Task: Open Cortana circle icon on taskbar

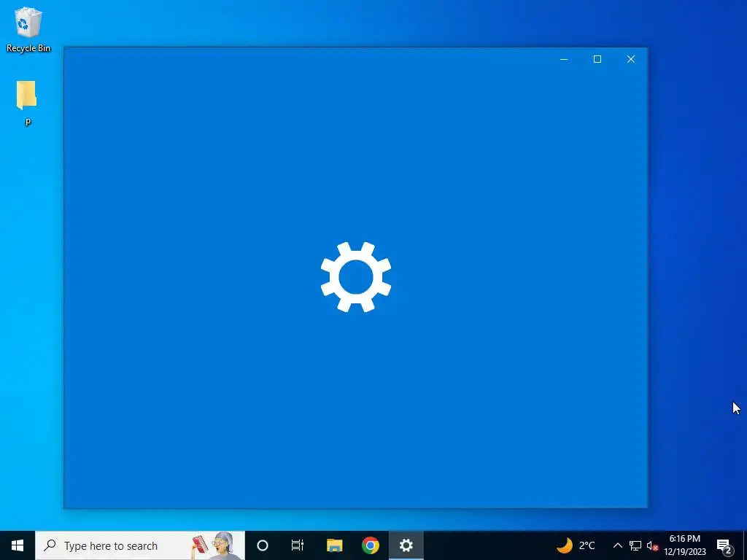Action: coord(263,545)
